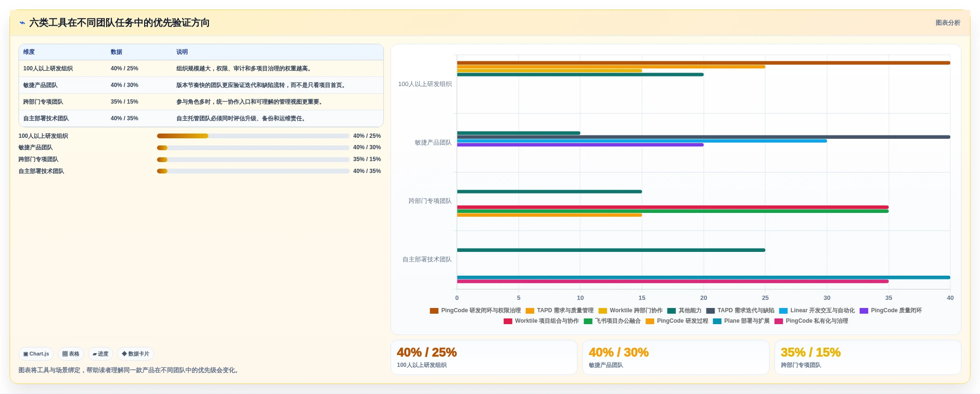Click the description starting 参与角色多时
The height and width of the screenshot is (394, 980).
click(x=250, y=102)
